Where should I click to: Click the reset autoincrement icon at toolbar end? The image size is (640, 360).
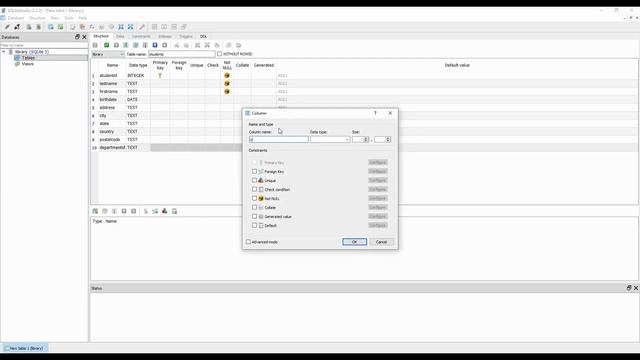[238, 45]
